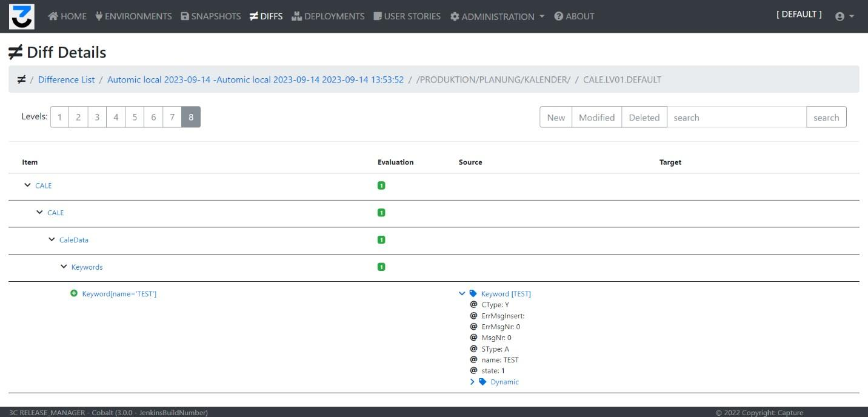This screenshot has height=417, width=868.
Task: Click the Source column header
Action: 470,162
